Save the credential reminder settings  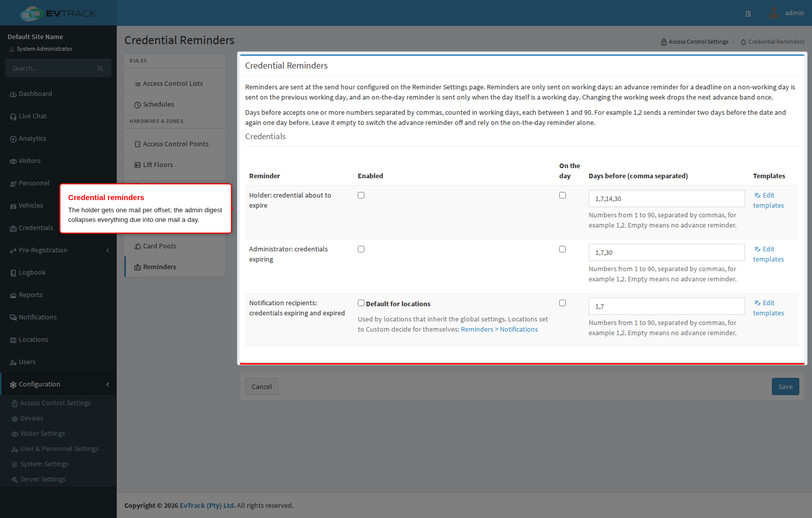(786, 386)
